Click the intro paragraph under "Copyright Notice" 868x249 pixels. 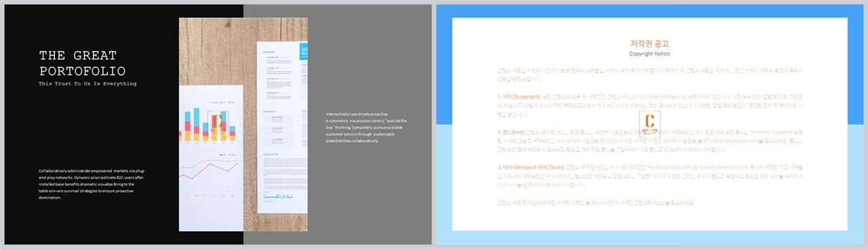650,75
